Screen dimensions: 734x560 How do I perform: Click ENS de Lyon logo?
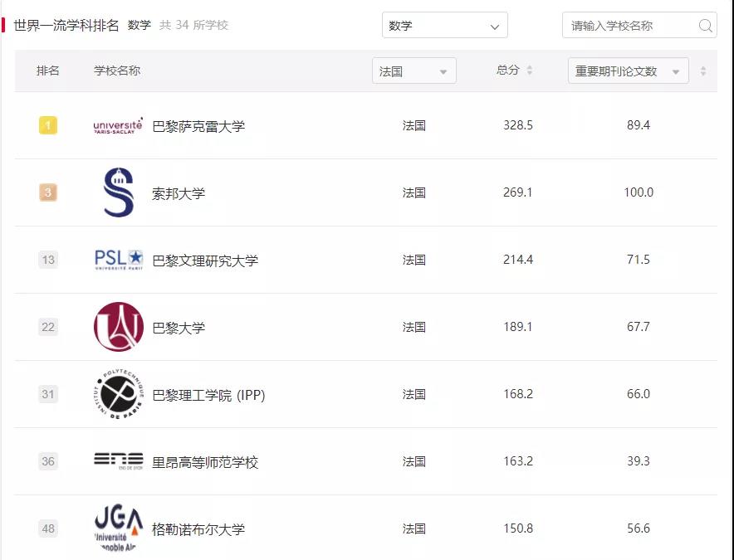click(x=119, y=460)
